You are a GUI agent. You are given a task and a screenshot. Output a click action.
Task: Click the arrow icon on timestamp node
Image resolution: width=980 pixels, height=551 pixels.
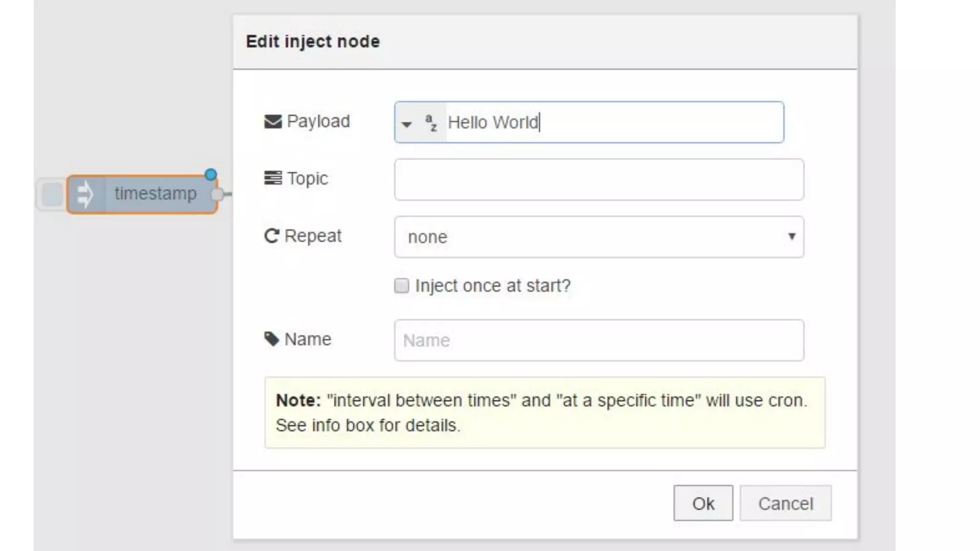[85, 194]
